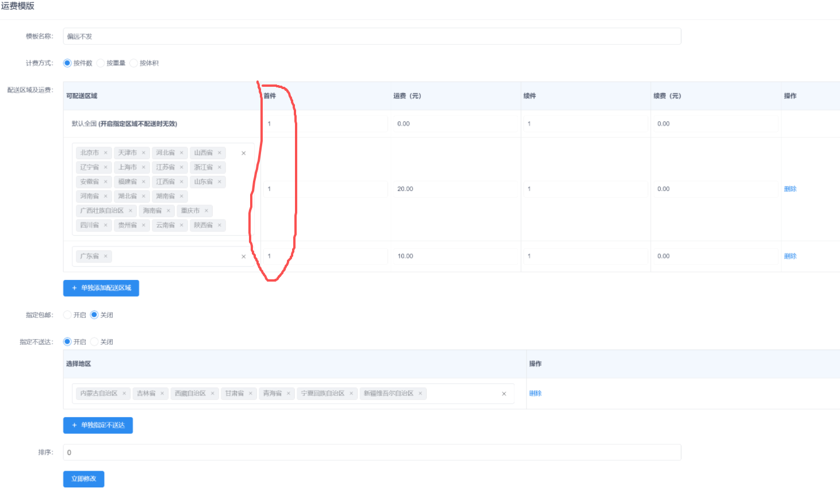Remove the 上海市 region tag
Image resolution: width=840 pixels, height=504 pixels.
tap(144, 167)
